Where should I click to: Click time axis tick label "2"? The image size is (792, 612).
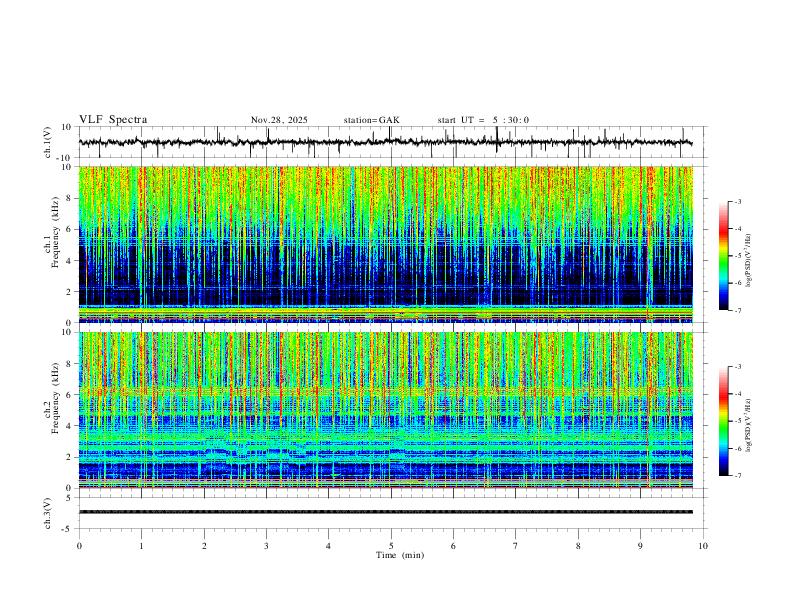click(204, 546)
